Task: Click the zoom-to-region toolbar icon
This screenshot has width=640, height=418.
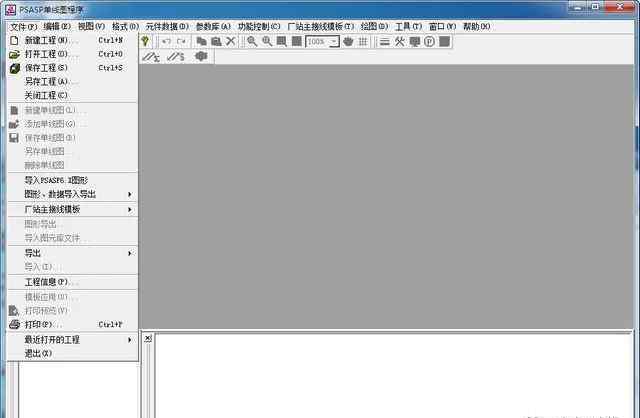Action: [282, 41]
